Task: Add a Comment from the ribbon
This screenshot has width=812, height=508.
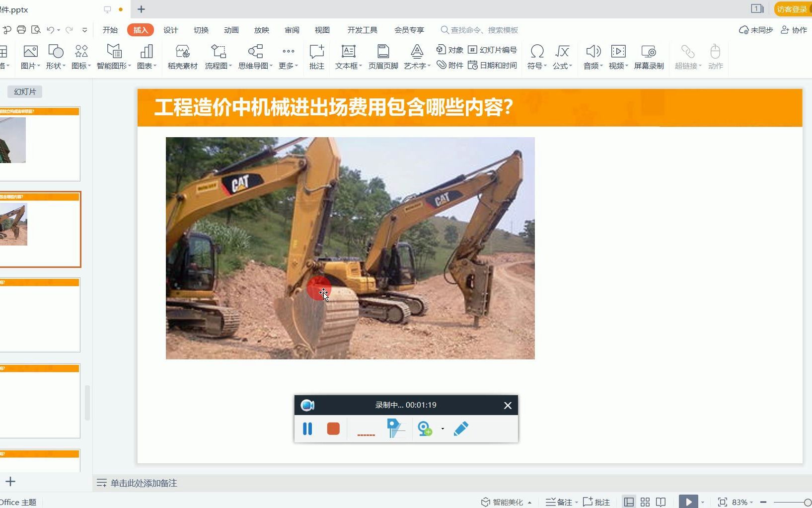Action: (x=316, y=57)
